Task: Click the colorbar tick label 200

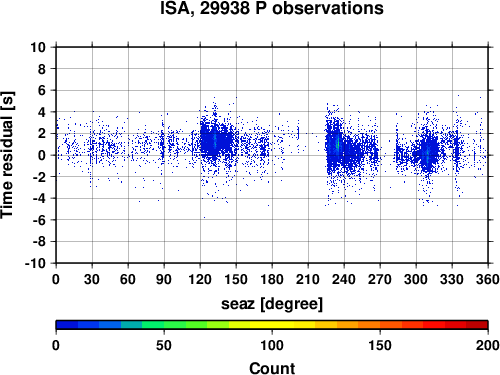Action: (488, 345)
